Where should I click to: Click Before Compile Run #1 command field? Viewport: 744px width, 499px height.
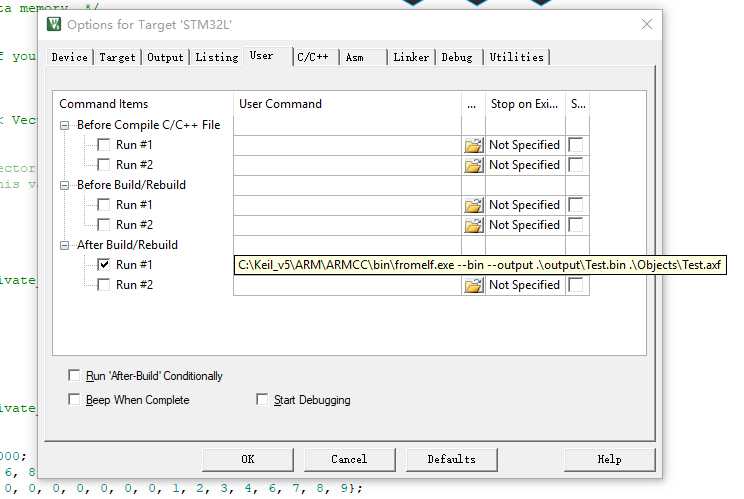(x=347, y=145)
